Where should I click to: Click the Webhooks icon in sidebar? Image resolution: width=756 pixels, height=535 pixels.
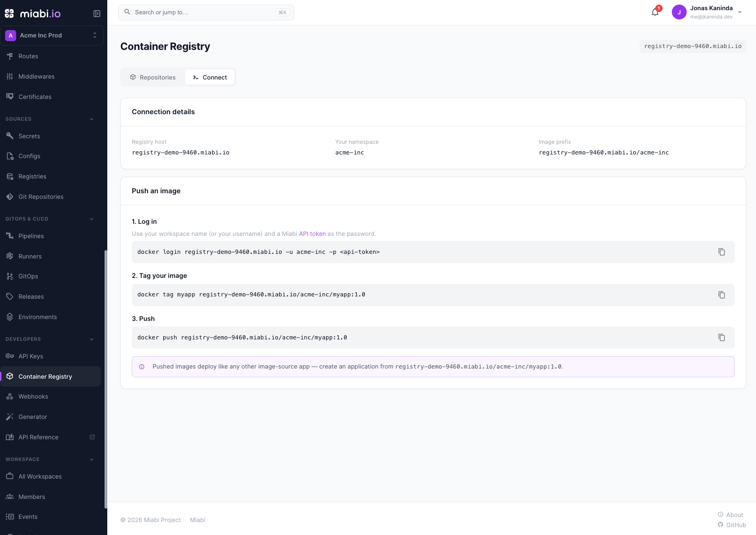(x=10, y=396)
